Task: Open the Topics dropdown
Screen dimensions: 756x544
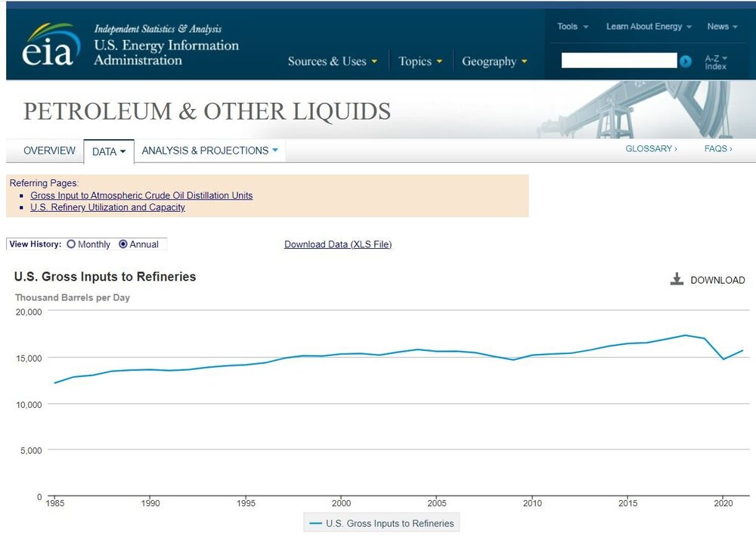Action: [420, 61]
